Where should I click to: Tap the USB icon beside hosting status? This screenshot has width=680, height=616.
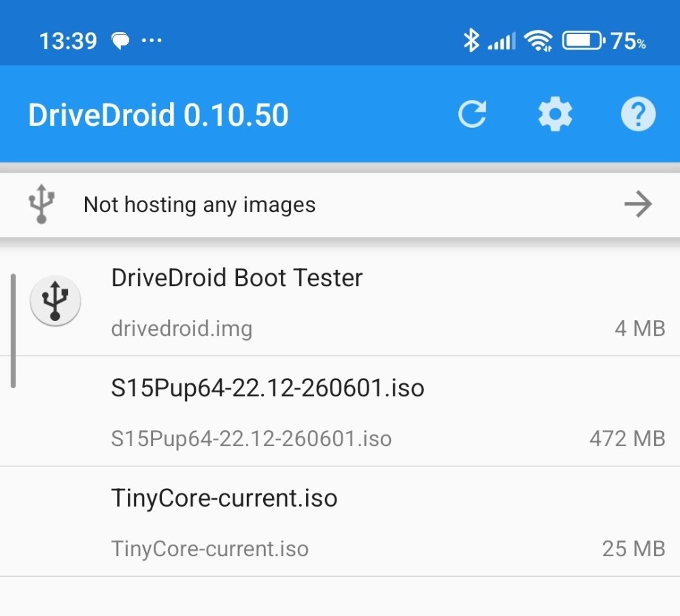pos(41,204)
